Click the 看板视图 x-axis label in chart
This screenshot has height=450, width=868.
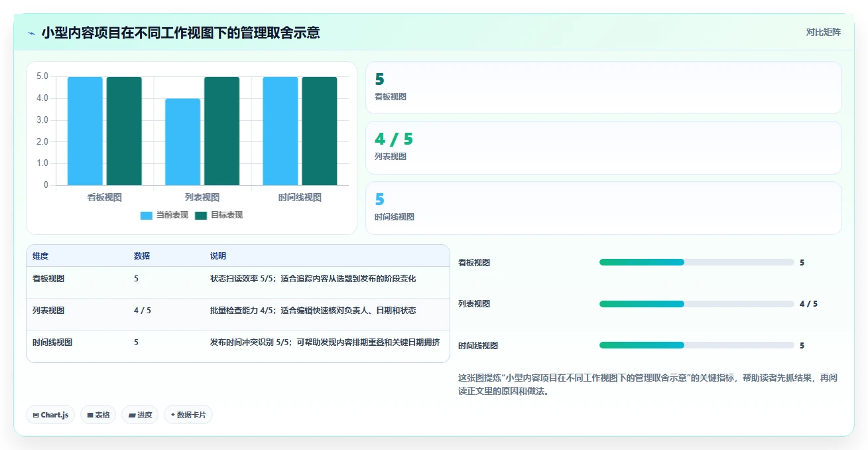(104, 197)
